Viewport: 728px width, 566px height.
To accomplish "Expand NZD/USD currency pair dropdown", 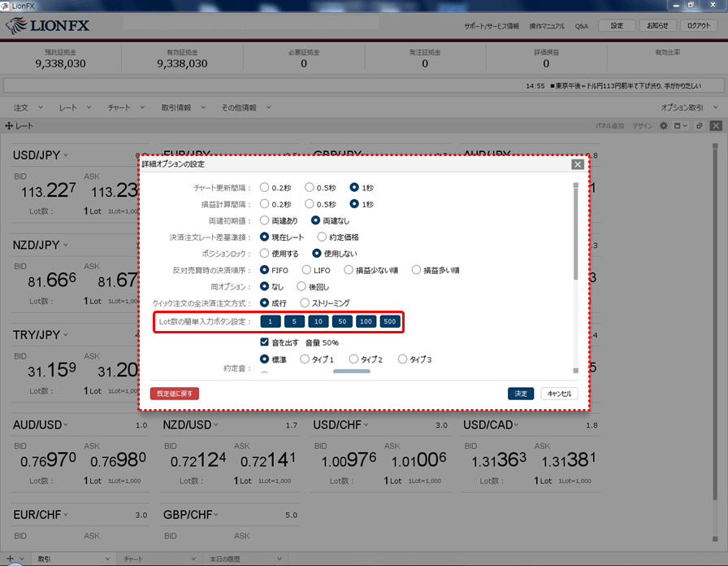I will tap(216, 424).
